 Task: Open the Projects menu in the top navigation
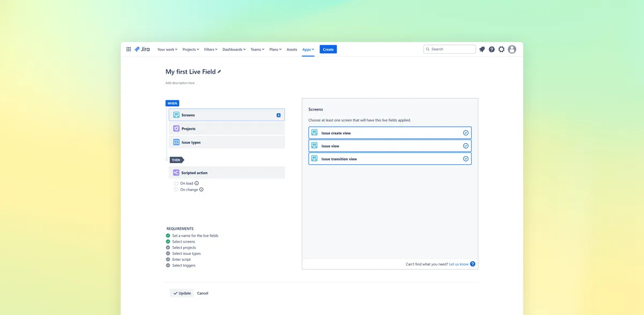191,49
